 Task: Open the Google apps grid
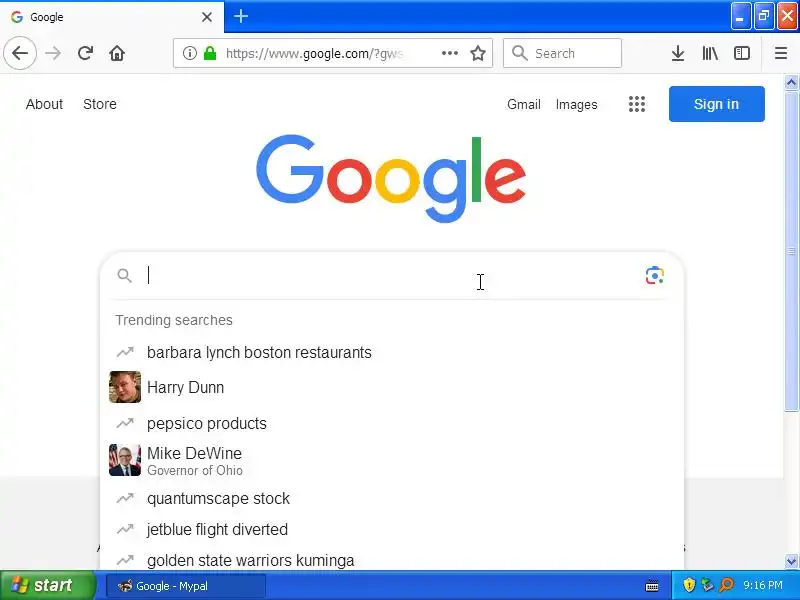pyautogui.click(x=637, y=104)
